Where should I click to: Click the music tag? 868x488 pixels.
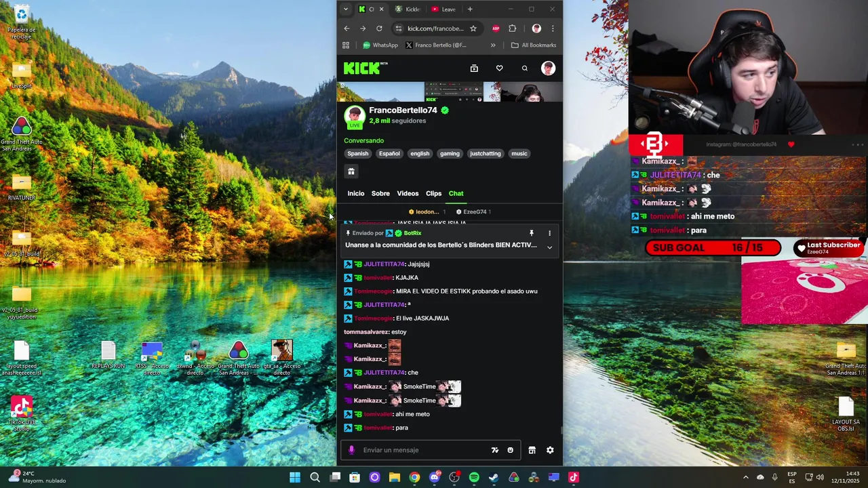pos(519,154)
